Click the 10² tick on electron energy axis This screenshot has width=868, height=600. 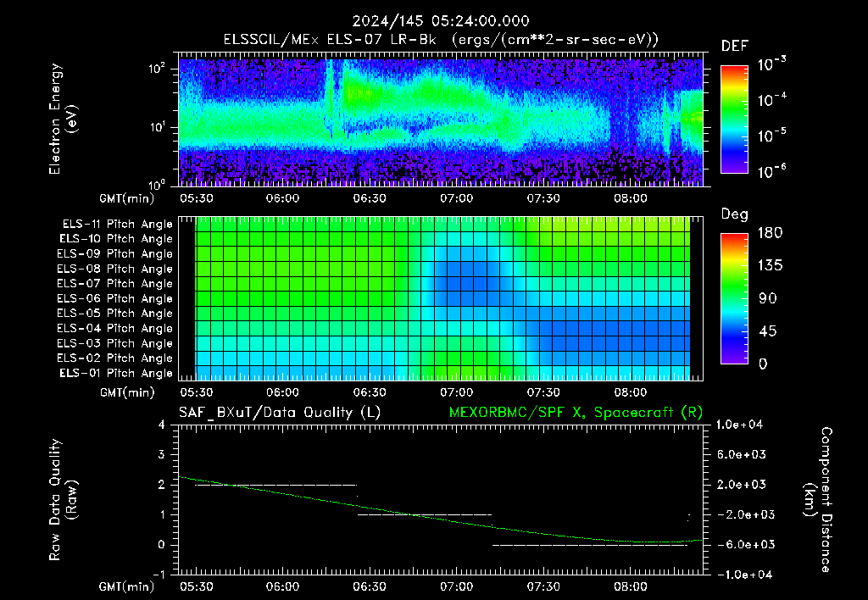click(x=157, y=68)
